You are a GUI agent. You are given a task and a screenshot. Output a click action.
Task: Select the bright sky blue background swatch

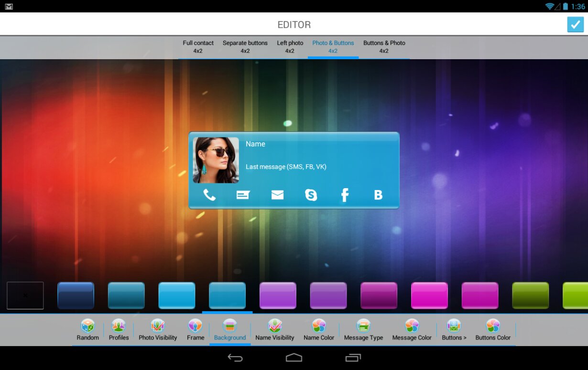[x=177, y=296]
